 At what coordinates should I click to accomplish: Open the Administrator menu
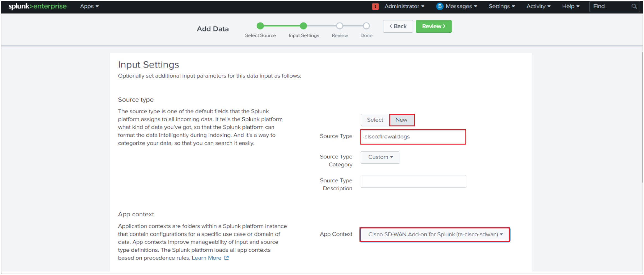pyautogui.click(x=404, y=6)
